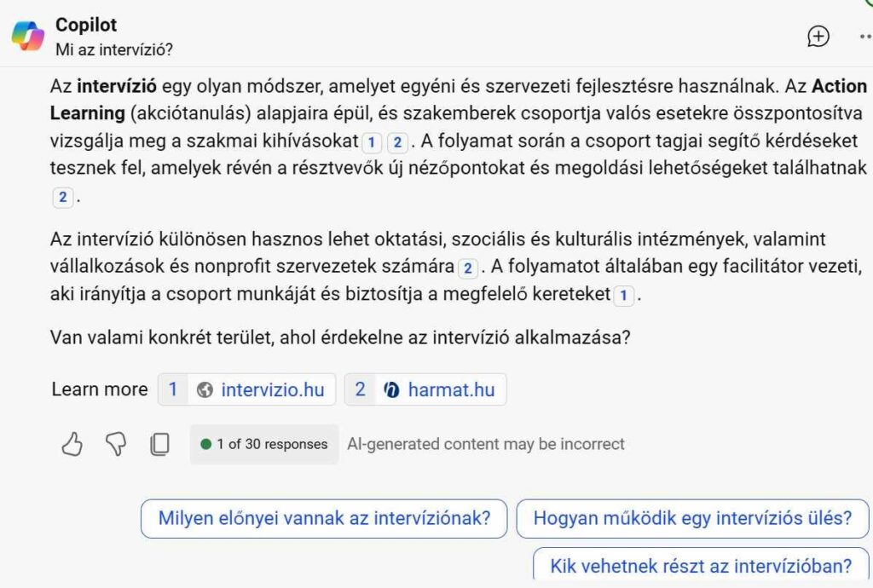Click the globe icon beside intervizio.hu

205,390
